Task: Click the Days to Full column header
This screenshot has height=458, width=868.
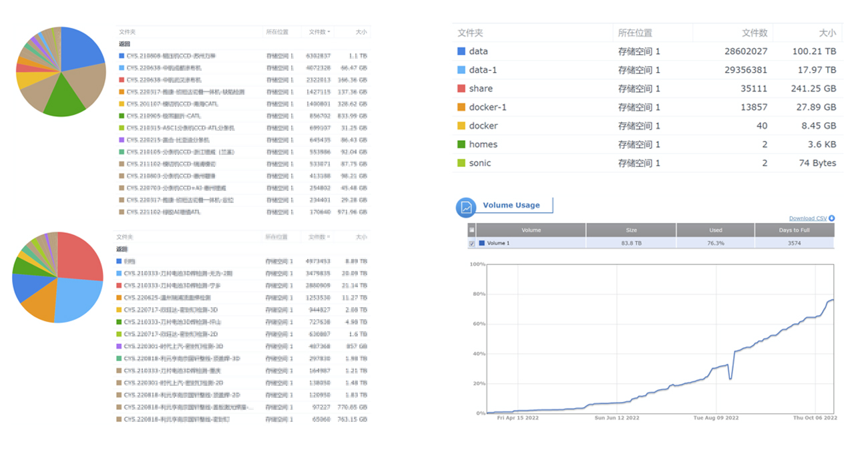Action: coord(794,230)
